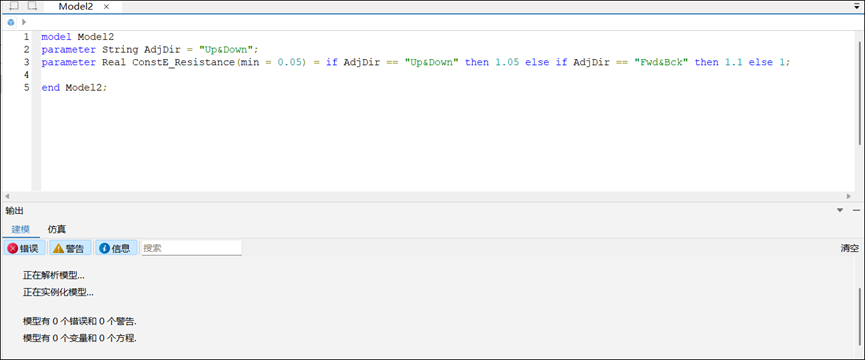Click the 0 个错误和 0 个警告 message
Image resolution: width=865 pixels, height=360 pixels.
tap(80, 321)
